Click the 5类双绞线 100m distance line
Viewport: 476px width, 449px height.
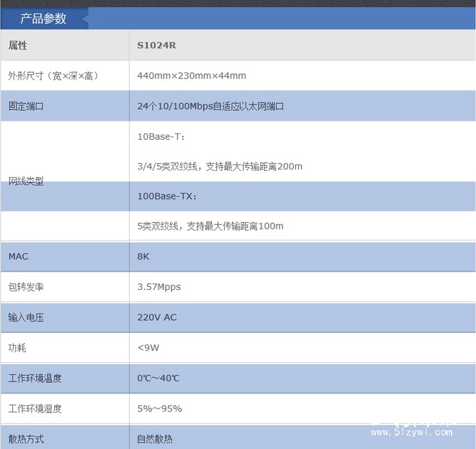click(210, 226)
